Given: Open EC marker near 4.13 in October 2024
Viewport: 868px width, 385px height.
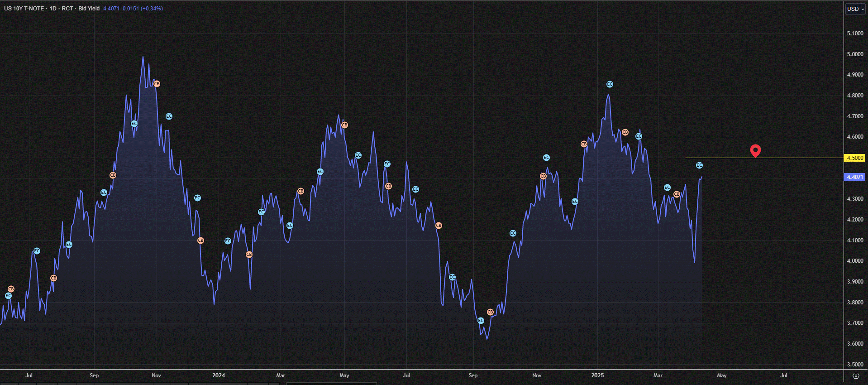Looking at the screenshot, I should [x=513, y=233].
